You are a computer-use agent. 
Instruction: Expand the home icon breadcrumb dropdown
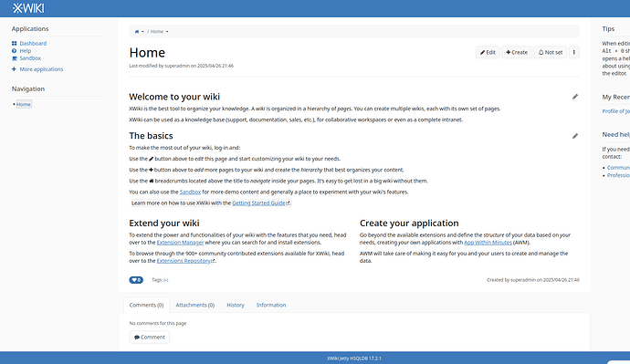(142, 32)
